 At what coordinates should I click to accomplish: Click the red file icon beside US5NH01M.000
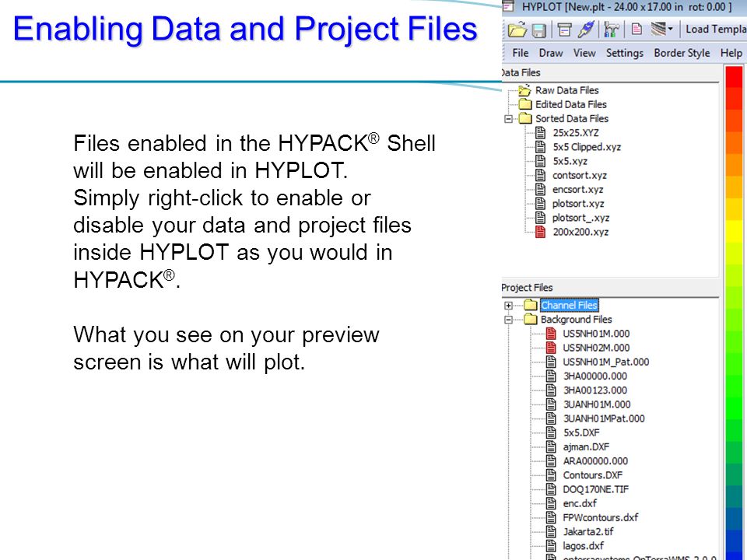(x=551, y=334)
